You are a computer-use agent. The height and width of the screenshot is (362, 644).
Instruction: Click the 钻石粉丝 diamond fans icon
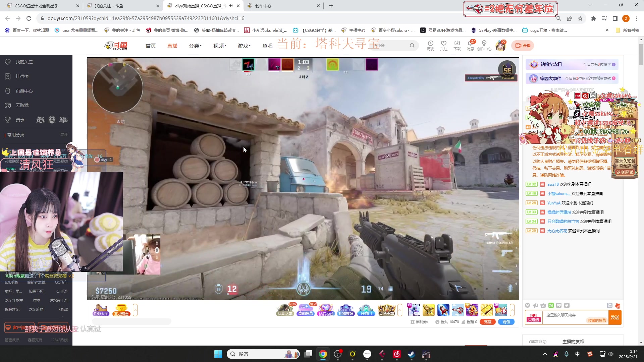click(326, 310)
